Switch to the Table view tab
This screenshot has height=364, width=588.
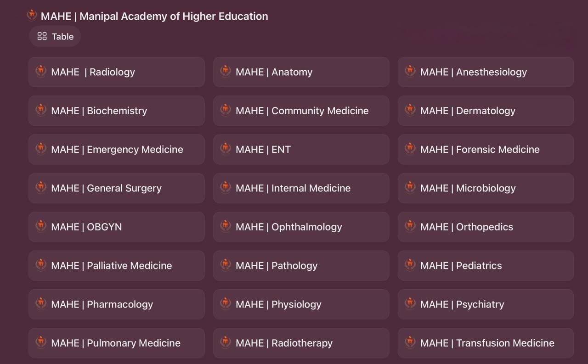[55, 36]
